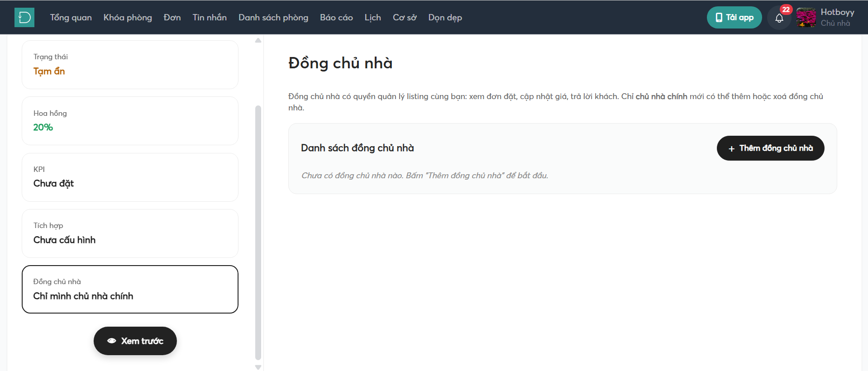This screenshot has height=371, width=868.
Task: Go to Cơ sở page
Action: click(405, 18)
